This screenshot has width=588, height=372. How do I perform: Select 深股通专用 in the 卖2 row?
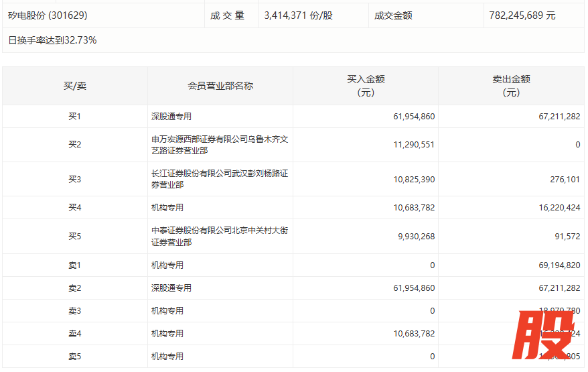tap(171, 288)
